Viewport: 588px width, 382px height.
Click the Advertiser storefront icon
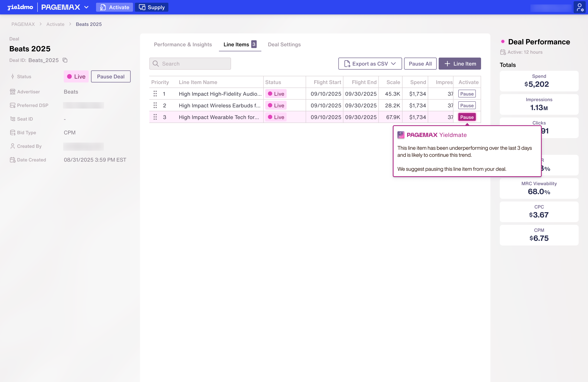(x=12, y=92)
